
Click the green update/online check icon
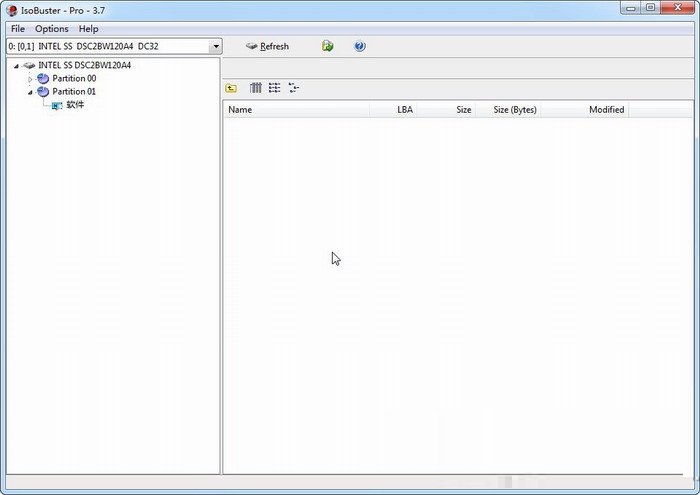(x=327, y=46)
